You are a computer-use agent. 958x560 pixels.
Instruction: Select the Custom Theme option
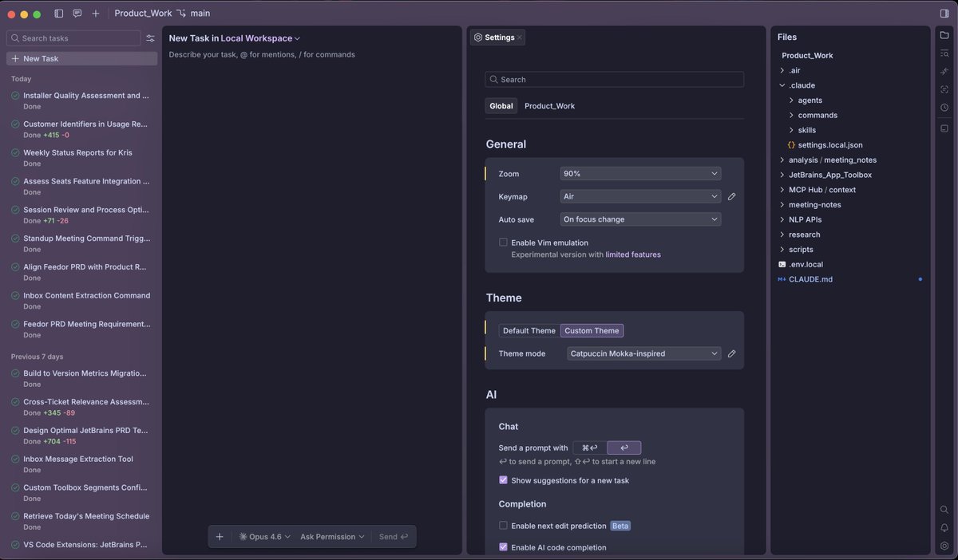click(592, 330)
